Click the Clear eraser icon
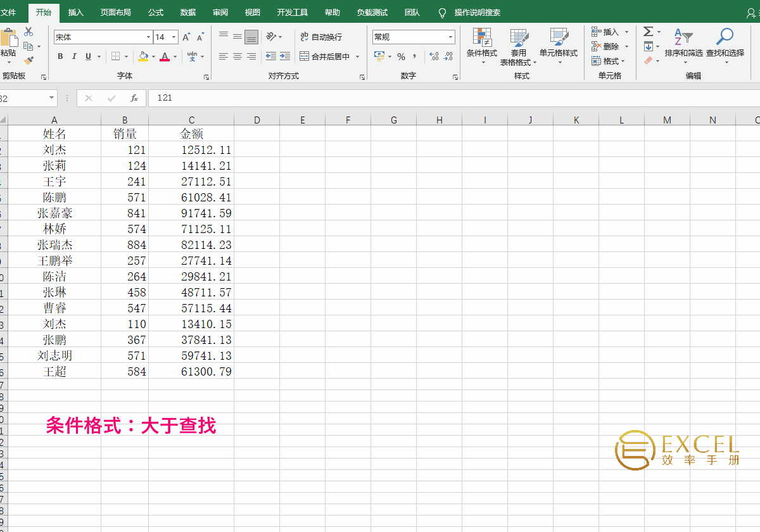760x532 pixels. click(648, 61)
